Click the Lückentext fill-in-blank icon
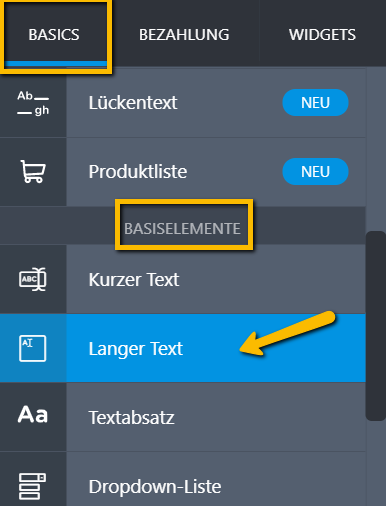This screenshot has width=386, height=506. tap(33, 103)
